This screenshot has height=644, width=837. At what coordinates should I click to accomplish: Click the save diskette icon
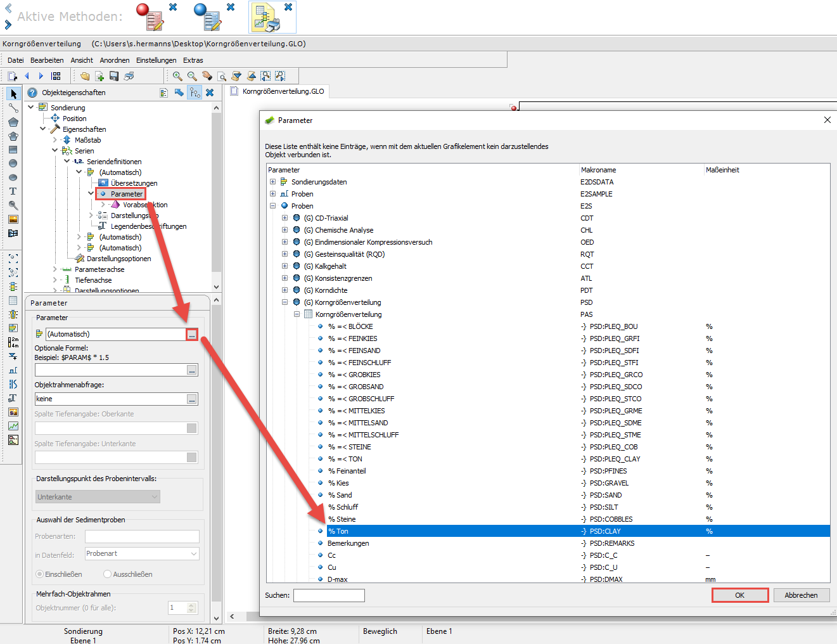pos(114,76)
